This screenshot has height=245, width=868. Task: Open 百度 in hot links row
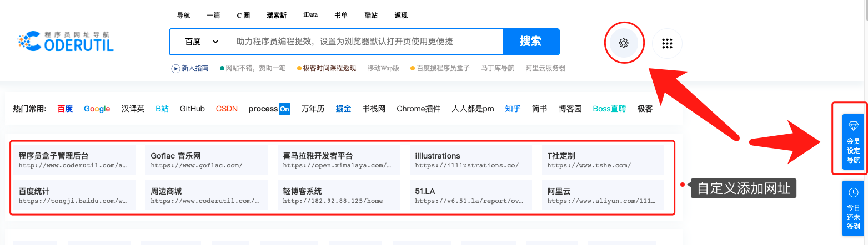[x=65, y=109]
